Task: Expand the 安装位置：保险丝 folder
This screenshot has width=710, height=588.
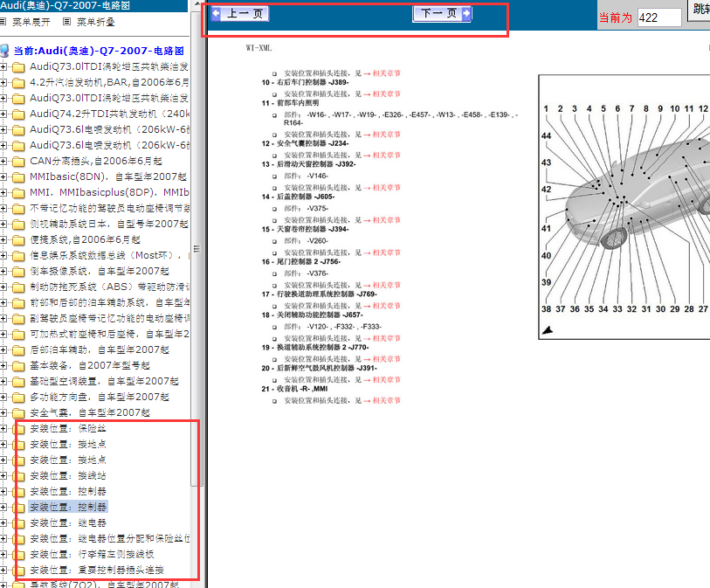Action: (3, 428)
